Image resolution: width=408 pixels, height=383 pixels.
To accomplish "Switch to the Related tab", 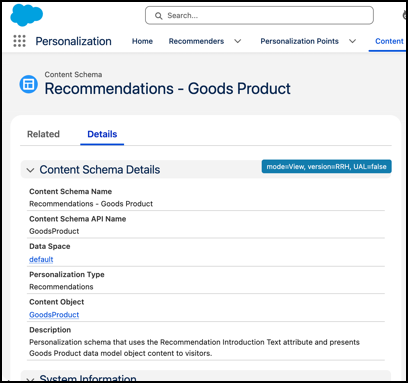I will click(x=43, y=134).
